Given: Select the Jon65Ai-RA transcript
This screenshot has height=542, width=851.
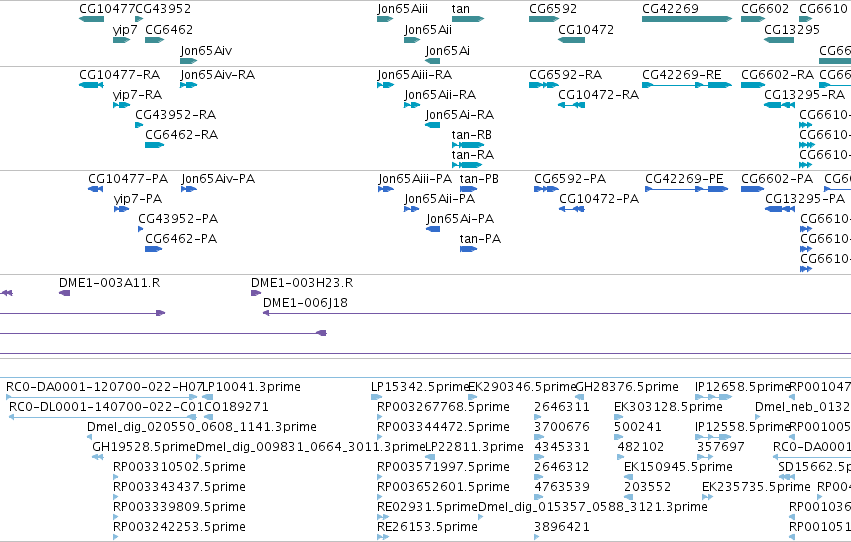Looking at the screenshot, I should tap(433, 125).
